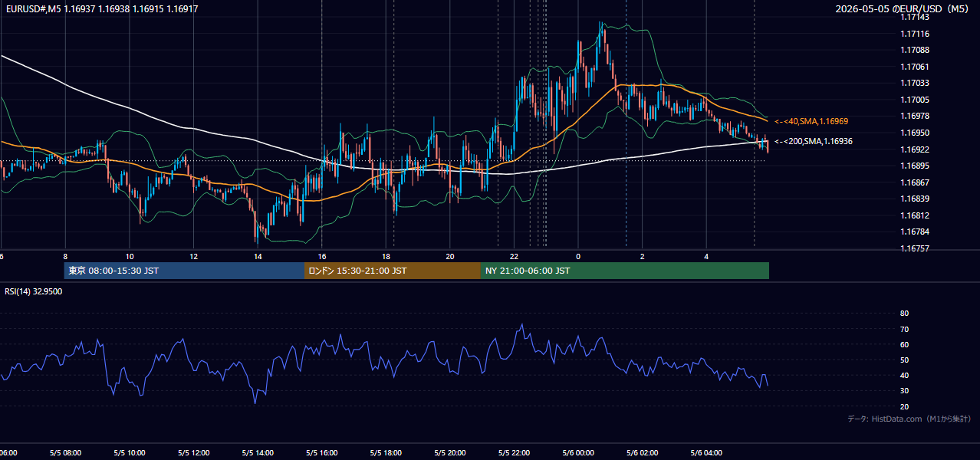Click price axis label 1.16784
The height and width of the screenshot is (460, 980).
(916, 232)
